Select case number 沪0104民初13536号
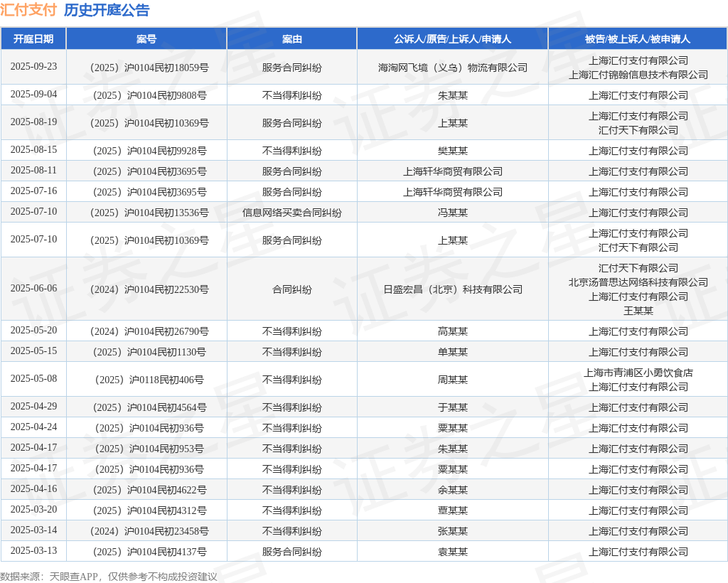This screenshot has height=583, width=728. pos(149,213)
